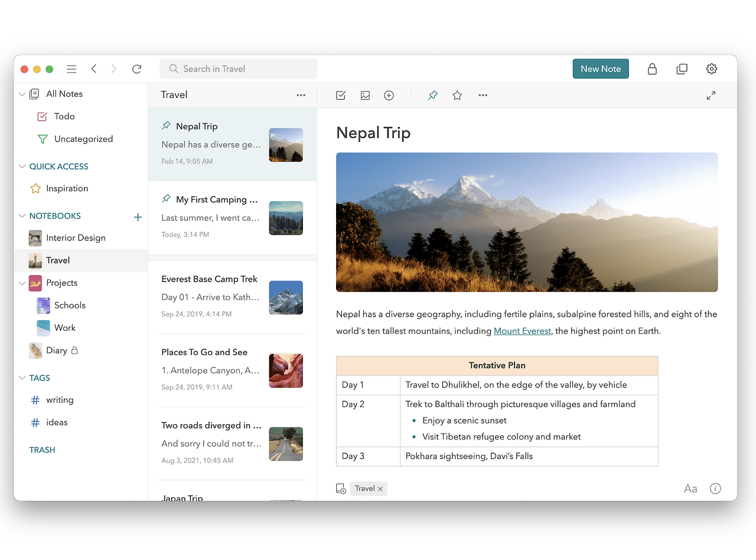The image size is (756, 560).
Task: Open text formatting with the Aa icon
Action: [x=690, y=489]
